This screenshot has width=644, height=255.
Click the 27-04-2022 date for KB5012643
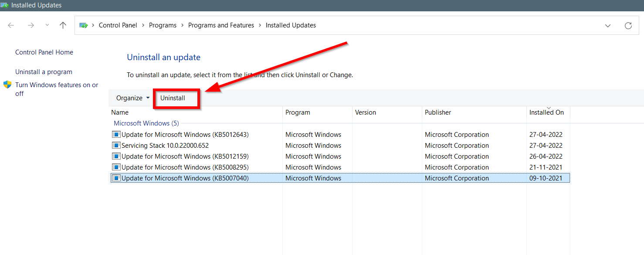[x=546, y=135]
